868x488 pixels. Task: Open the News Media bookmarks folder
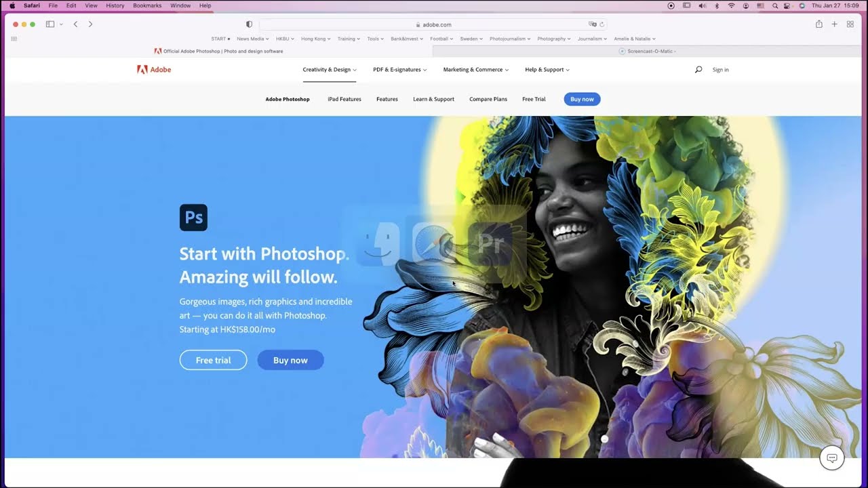tap(252, 39)
